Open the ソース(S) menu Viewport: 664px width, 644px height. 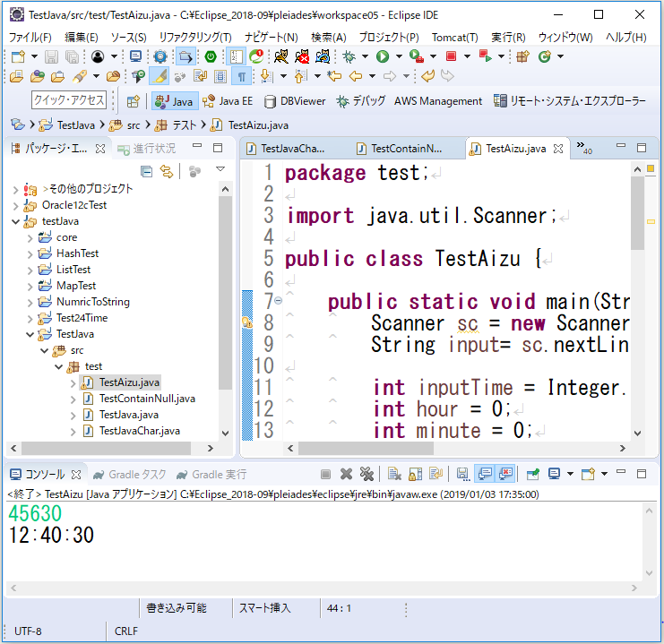point(129,38)
